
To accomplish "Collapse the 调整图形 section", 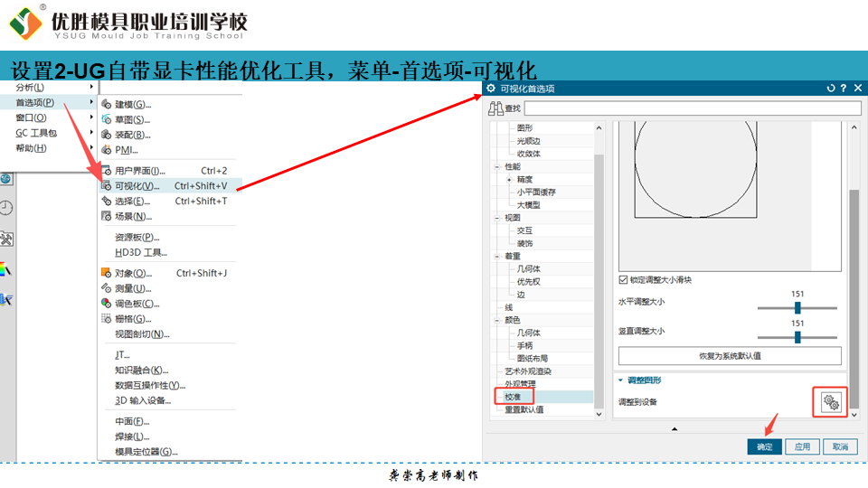I will 620,380.
